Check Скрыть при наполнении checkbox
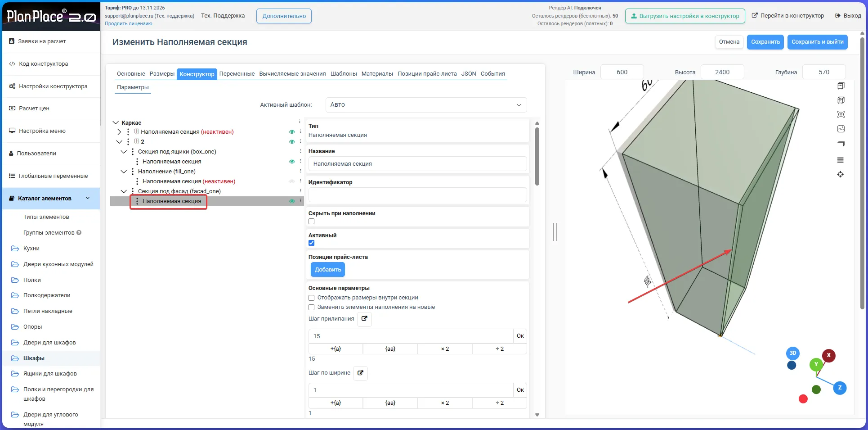This screenshot has height=430, width=868. (311, 222)
